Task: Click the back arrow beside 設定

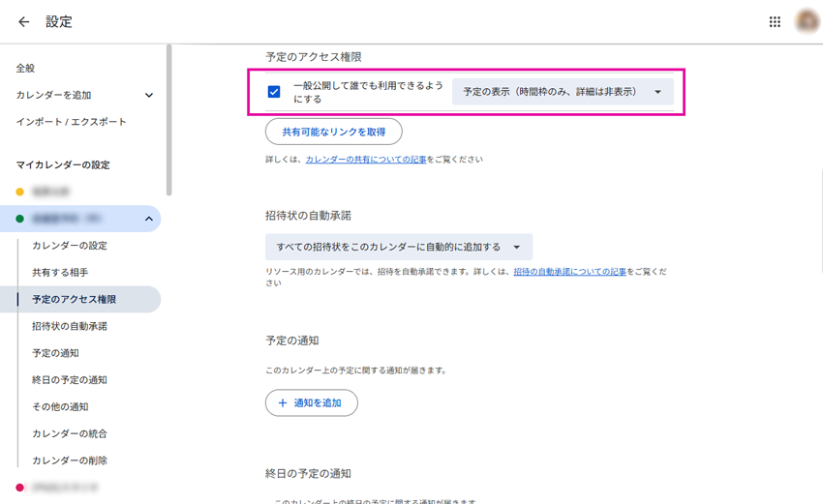Action: pos(23,22)
